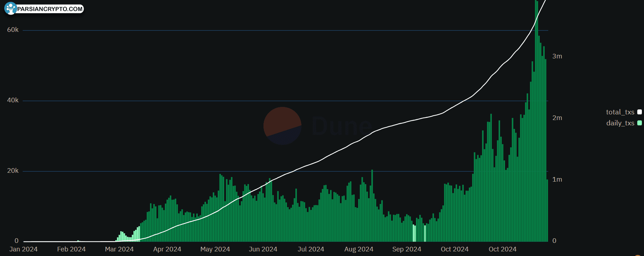Open the PARSIANCRYPTO.COM watermark link
The width and height of the screenshot is (644, 256).
point(50,9)
